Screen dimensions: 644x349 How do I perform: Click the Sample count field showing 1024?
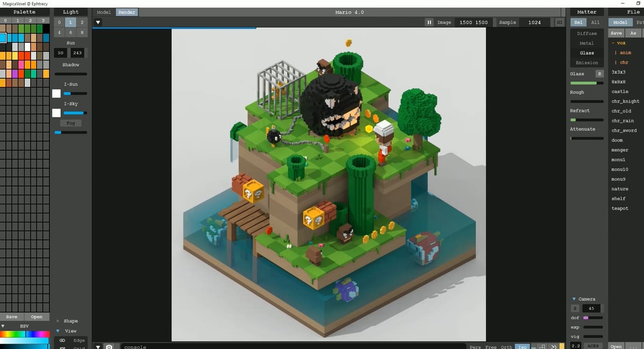pyautogui.click(x=535, y=23)
